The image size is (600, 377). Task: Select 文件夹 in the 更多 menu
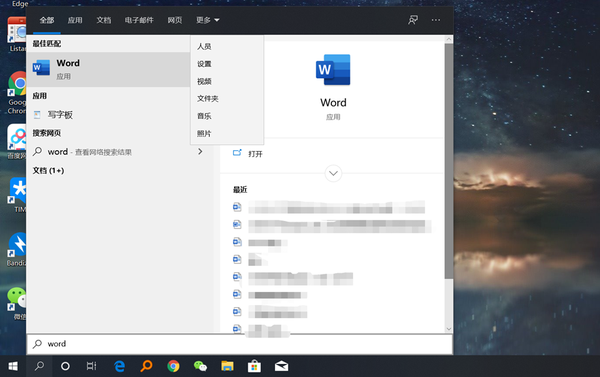point(208,98)
